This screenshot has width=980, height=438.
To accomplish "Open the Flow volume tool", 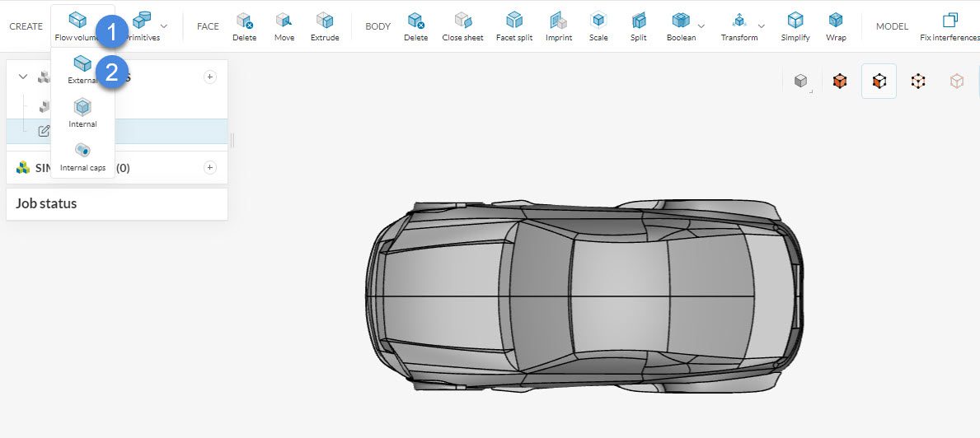I will pos(77,26).
